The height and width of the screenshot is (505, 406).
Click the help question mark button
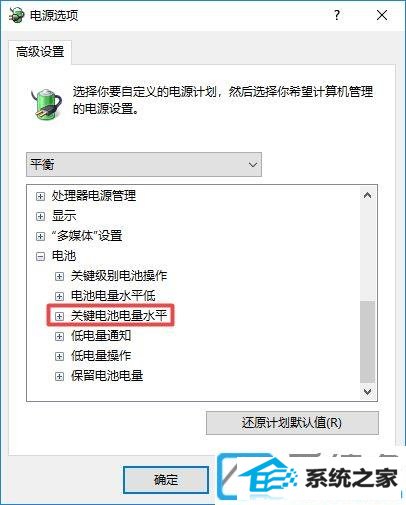[337, 15]
